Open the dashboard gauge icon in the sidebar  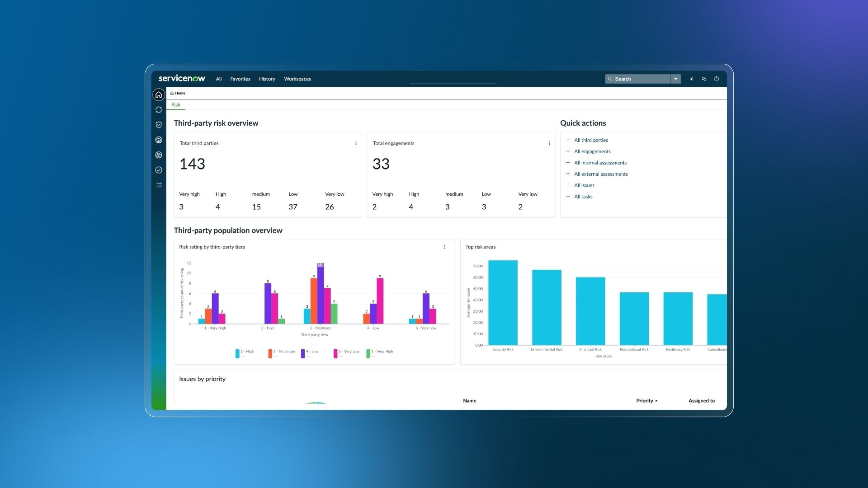tap(159, 140)
